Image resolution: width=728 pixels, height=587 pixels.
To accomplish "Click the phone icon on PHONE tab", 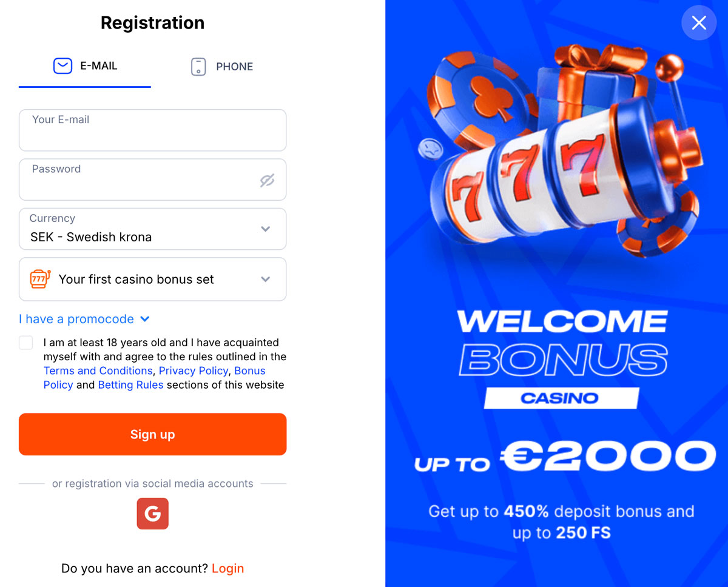I will (x=198, y=67).
